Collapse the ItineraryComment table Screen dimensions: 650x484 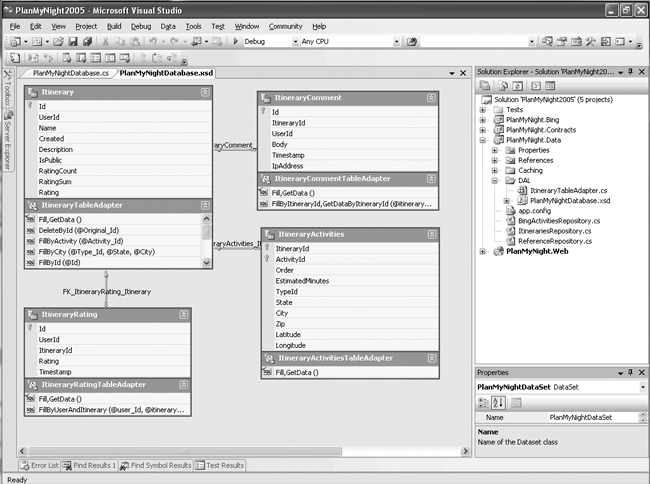431,98
